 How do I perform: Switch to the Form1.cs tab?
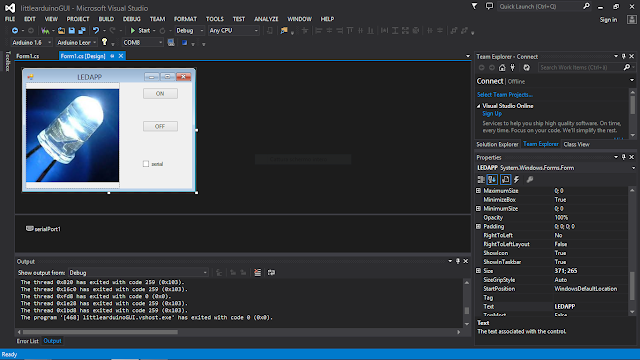click(x=28, y=56)
